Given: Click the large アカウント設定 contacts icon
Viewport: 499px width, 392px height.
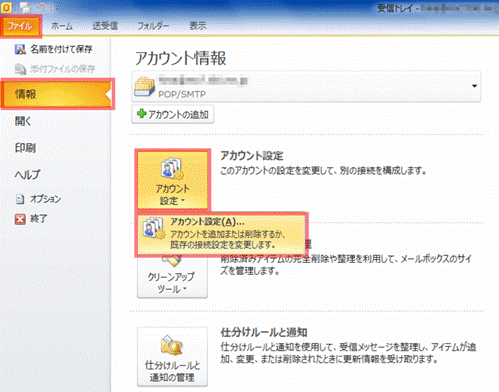Looking at the screenshot, I should pos(172,169).
